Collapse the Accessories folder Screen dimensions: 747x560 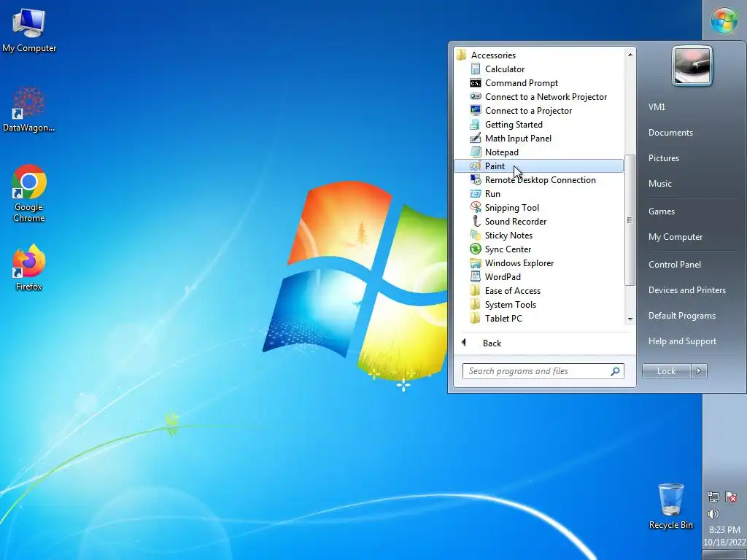538,55
